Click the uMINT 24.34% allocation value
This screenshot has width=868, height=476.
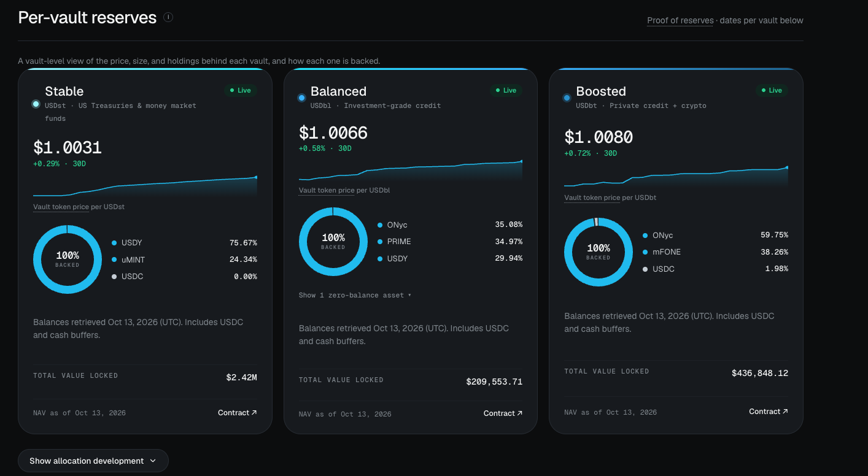tap(243, 260)
